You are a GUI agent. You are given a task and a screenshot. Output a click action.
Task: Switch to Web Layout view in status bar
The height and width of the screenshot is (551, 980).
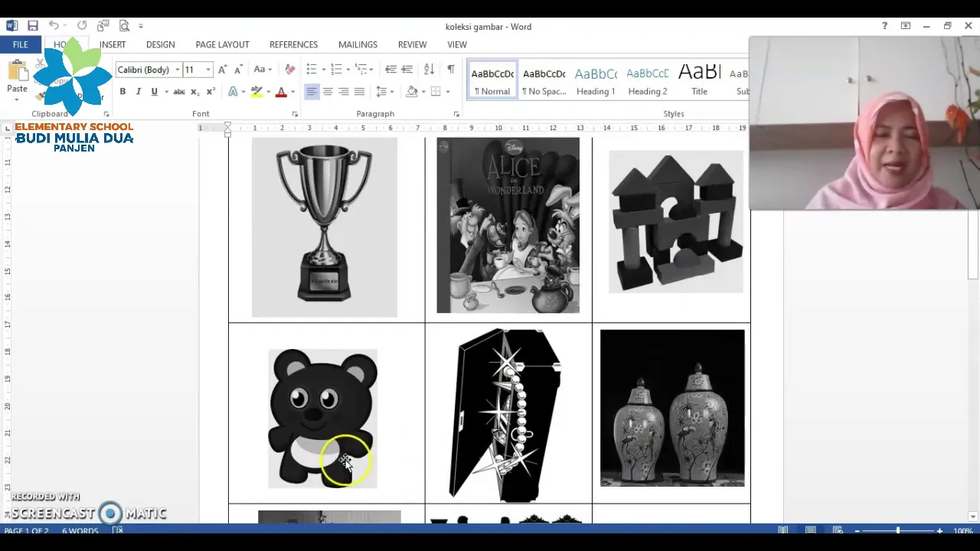(838, 530)
